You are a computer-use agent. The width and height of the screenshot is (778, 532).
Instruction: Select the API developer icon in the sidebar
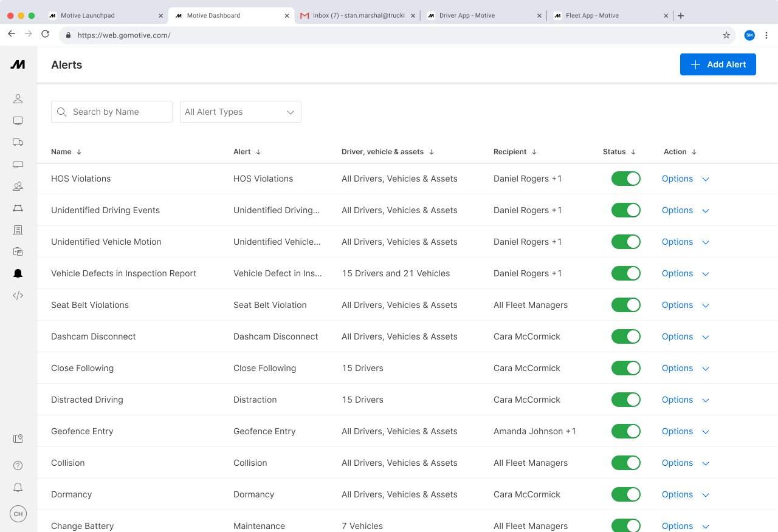pyautogui.click(x=18, y=295)
